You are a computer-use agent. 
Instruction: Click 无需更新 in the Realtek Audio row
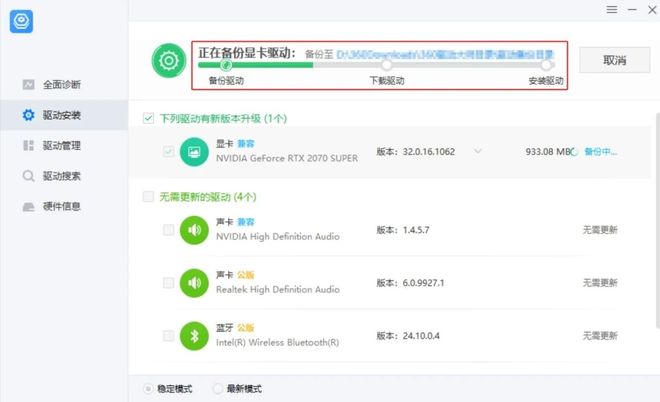[600, 283]
